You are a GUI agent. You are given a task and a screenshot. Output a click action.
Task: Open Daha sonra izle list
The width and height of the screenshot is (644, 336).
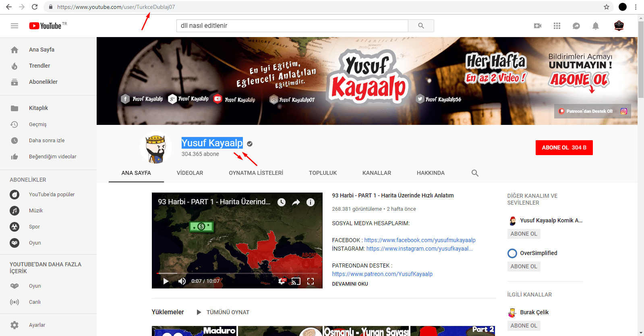[48, 140]
